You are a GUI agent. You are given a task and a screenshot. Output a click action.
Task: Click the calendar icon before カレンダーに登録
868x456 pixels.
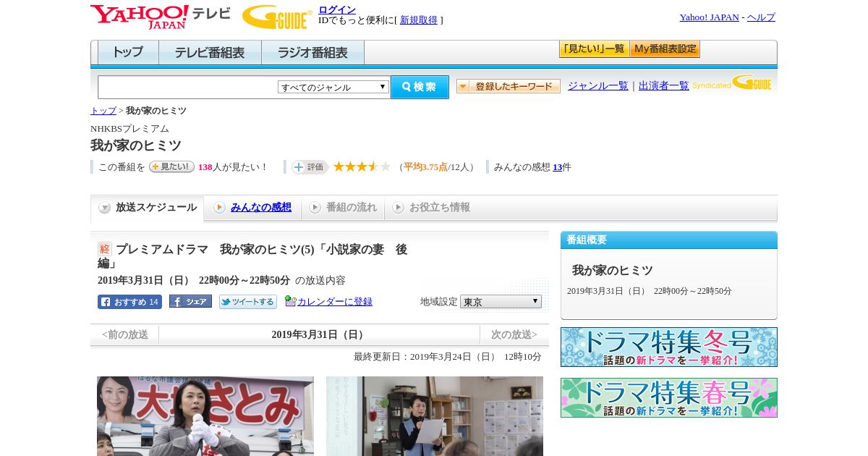pyautogui.click(x=290, y=301)
